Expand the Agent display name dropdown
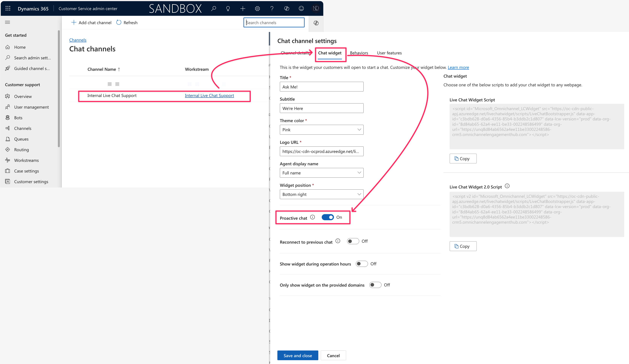Screen dimensions: 629x364 [x=321, y=173]
